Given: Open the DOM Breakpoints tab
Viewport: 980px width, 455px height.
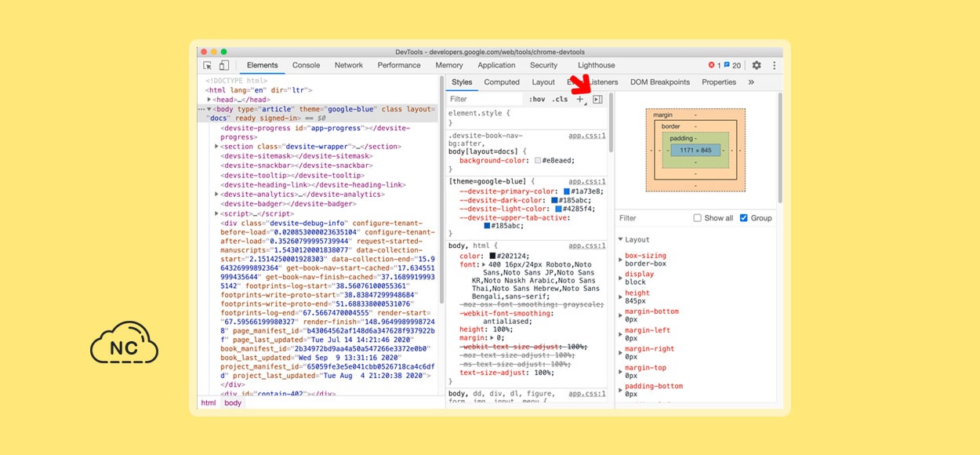Looking at the screenshot, I should tap(660, 82).
